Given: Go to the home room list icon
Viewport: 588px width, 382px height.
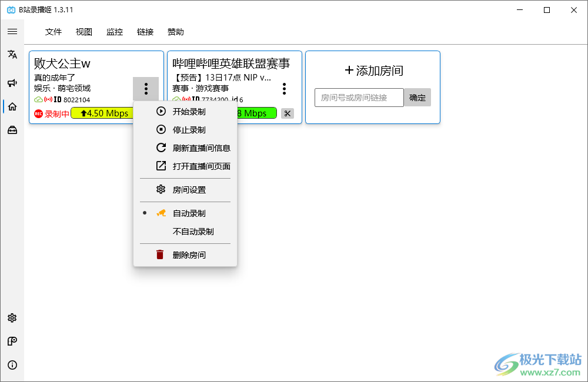Looking at the screenshot, I should [x=12, y=106].
